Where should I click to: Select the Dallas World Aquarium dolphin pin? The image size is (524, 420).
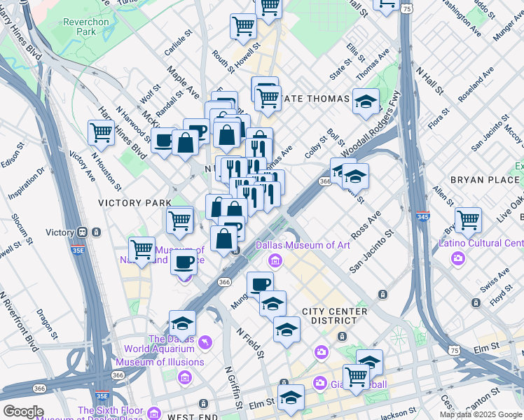[205, 343]
